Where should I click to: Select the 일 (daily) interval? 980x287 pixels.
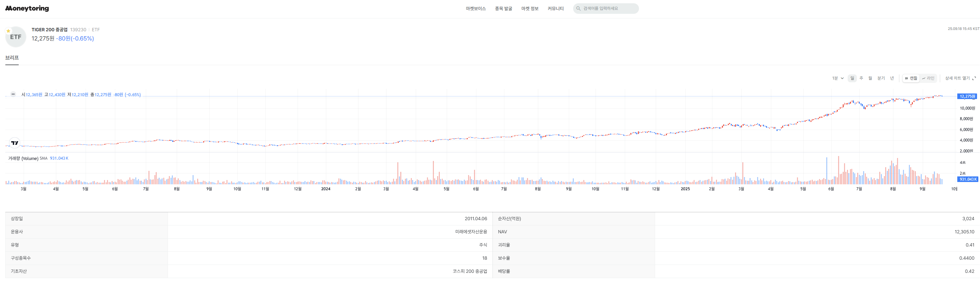[x=852, y=78]
